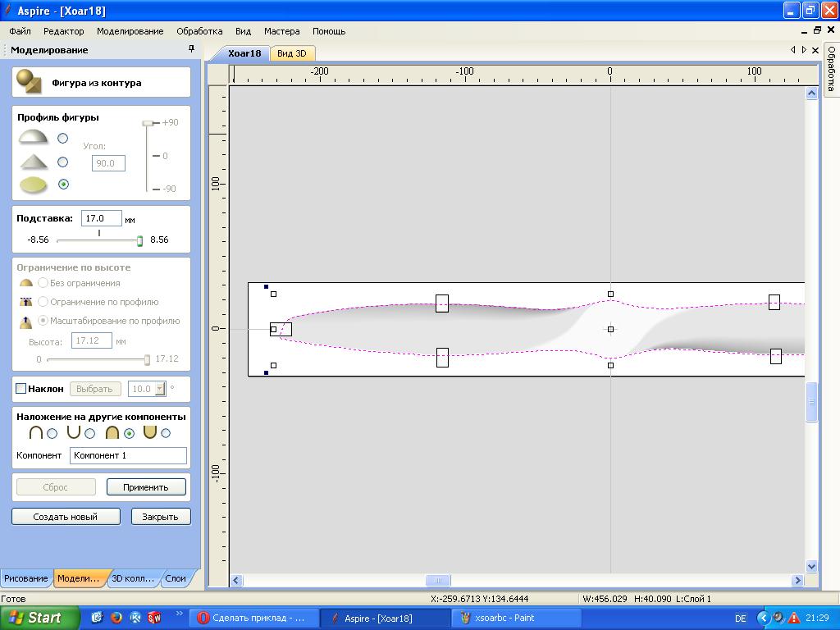Click the Высота height input field
Screen dimensions: 840x630
[x=92, y=340]
